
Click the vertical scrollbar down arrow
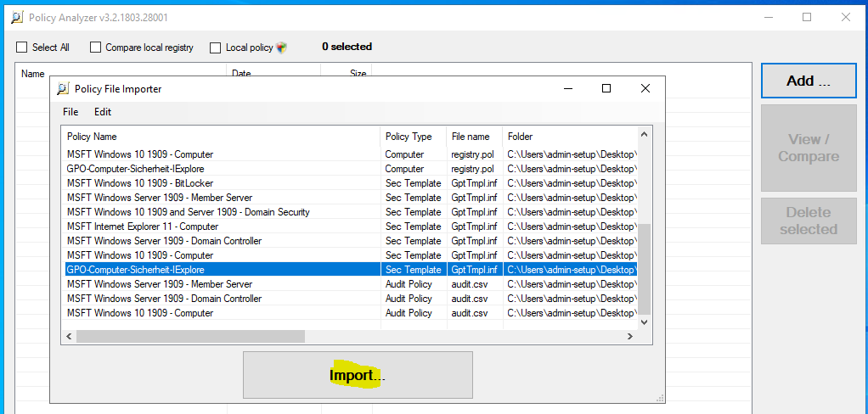coord(645,322)
